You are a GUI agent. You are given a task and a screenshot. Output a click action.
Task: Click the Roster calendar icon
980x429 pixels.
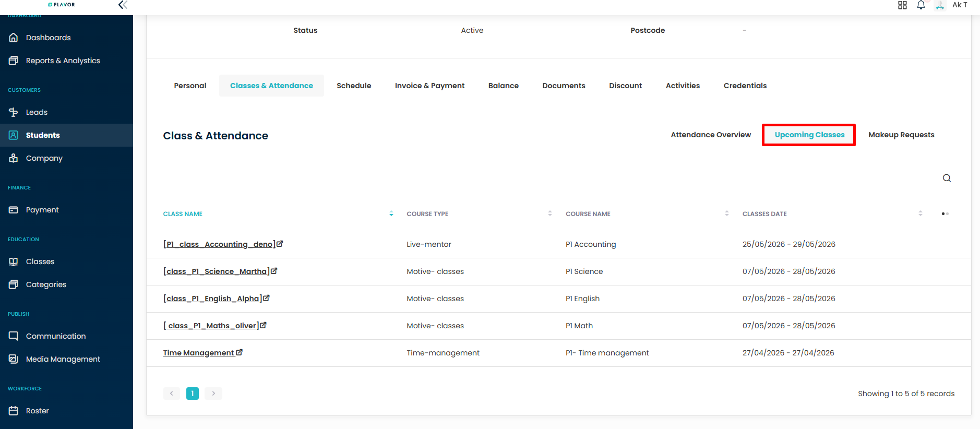pyautogui.click(x=14, y=411)
